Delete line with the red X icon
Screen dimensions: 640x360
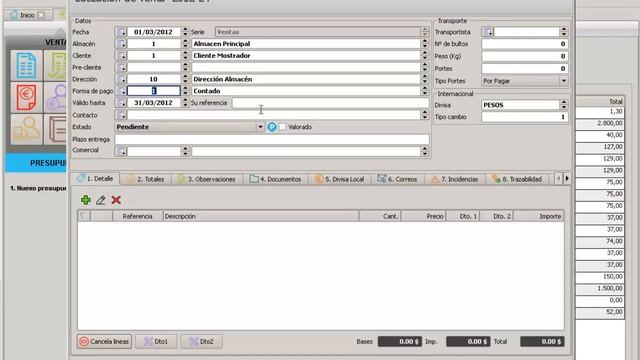(116, 200)
